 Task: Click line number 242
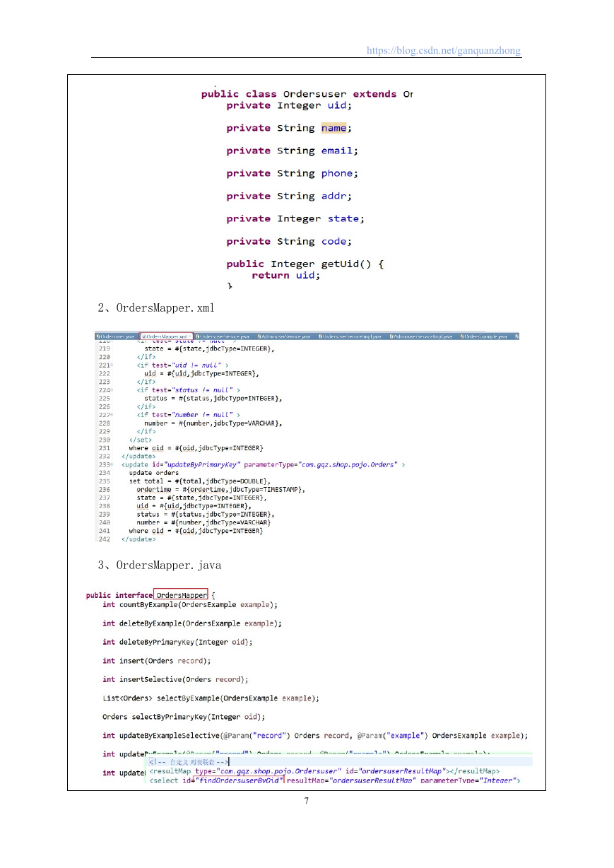105,539
